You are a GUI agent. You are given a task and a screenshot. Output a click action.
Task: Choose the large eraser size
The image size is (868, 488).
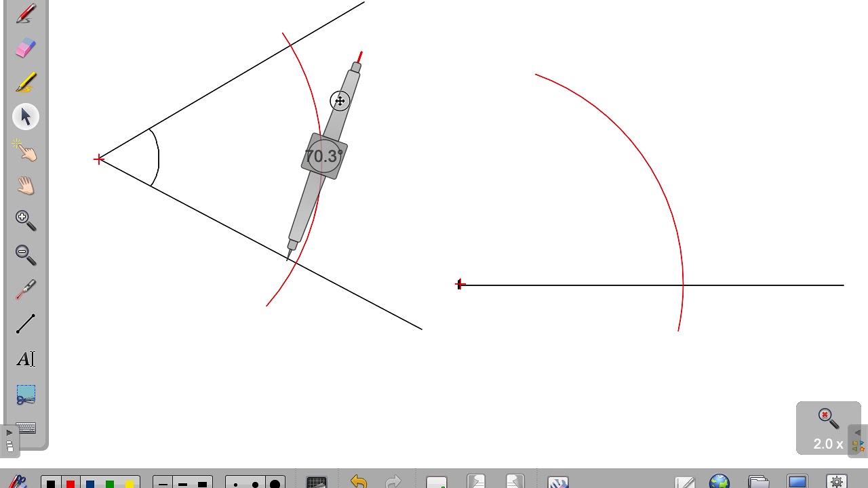275,483
